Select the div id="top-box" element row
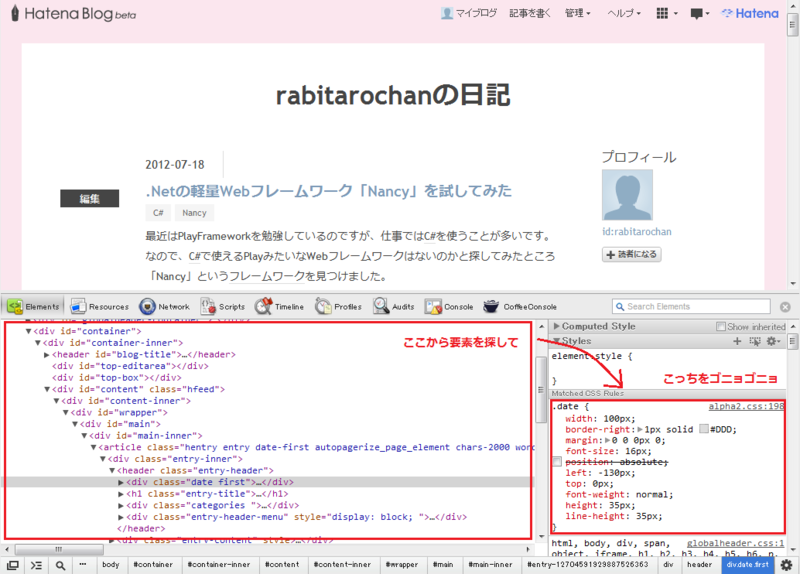The height and width of the screenshot is (574, 800). [116, 378]
